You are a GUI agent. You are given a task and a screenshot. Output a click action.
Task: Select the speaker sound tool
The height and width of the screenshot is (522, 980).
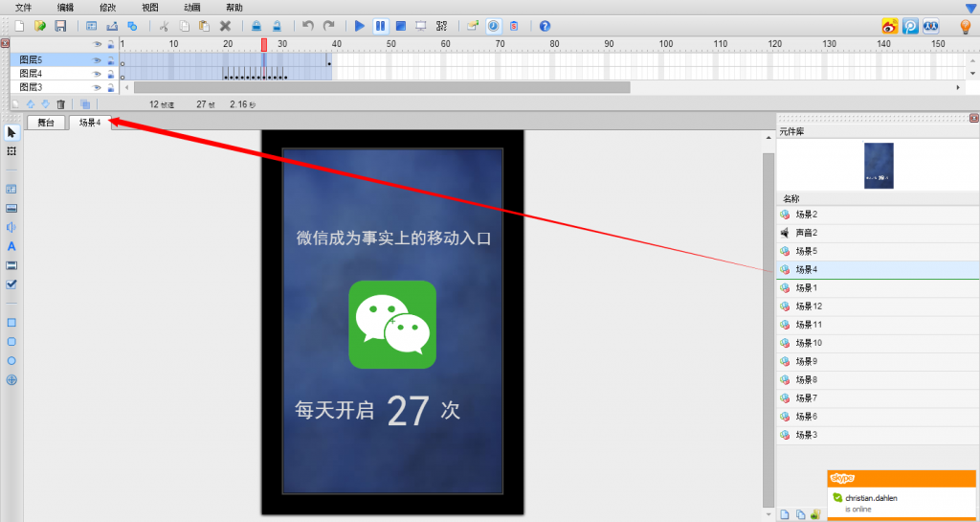11,227
